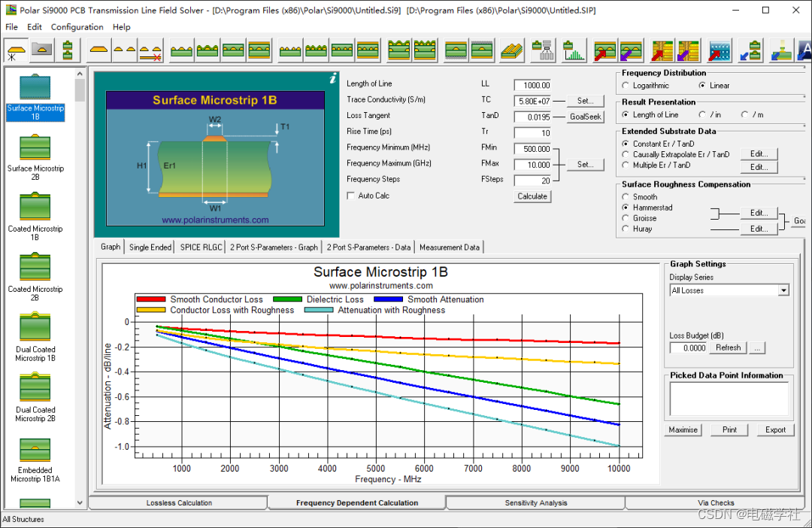Enable the Auto Calc checkbox
Viewport: 812px width, 528px height.
coord(350,196)
